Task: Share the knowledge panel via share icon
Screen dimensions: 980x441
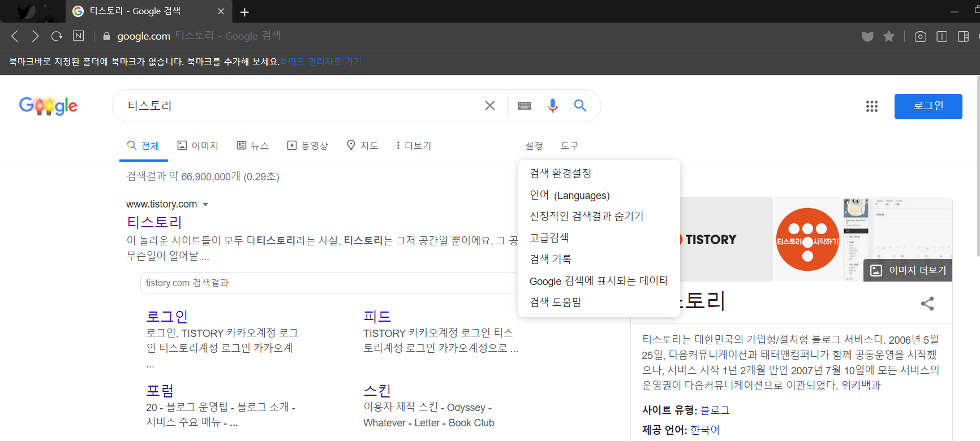Action: (927, 304)
